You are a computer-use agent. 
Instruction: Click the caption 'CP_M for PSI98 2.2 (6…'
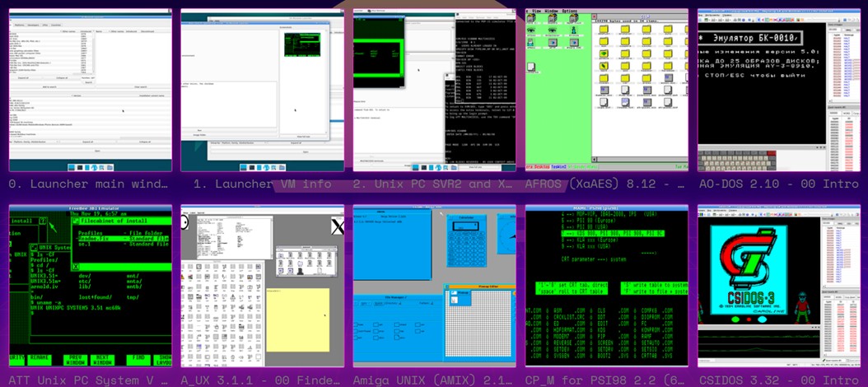[607, 380]
